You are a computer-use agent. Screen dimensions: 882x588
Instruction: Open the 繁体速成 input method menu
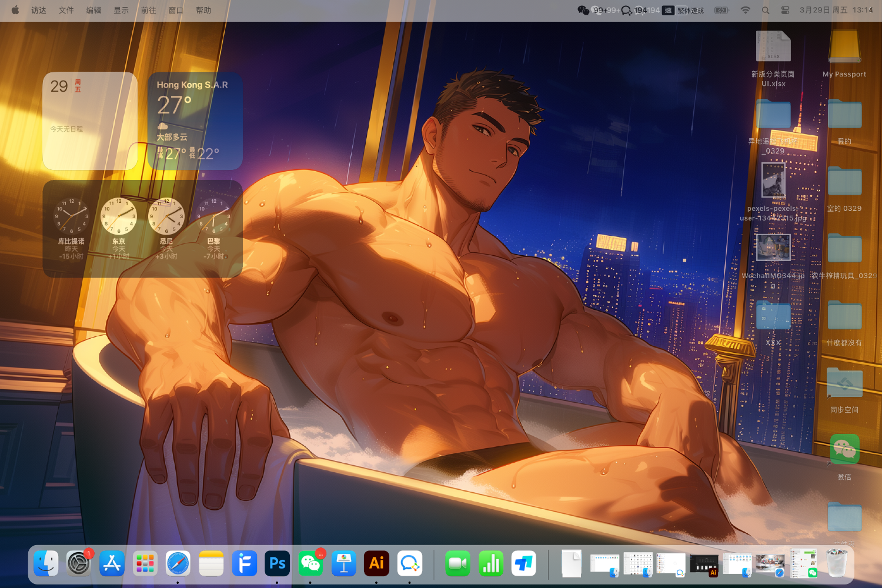[x=683, y=10]
